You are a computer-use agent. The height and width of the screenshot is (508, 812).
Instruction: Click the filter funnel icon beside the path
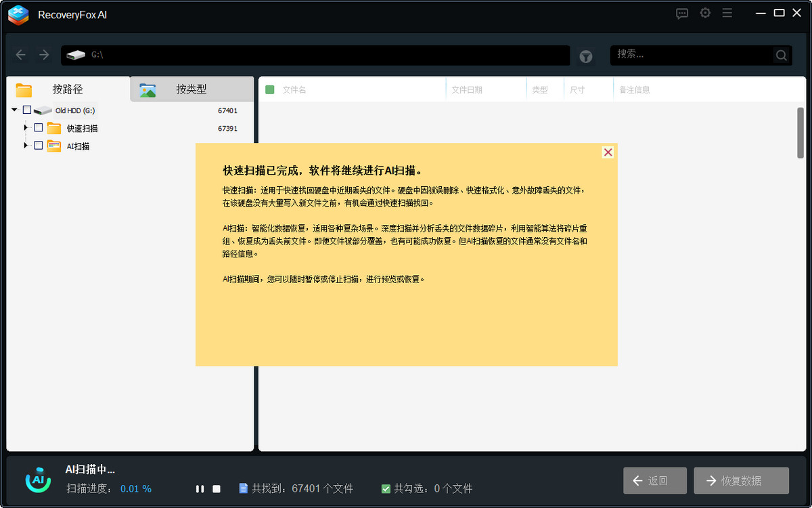pyautogui.click(x=585, y=56)
